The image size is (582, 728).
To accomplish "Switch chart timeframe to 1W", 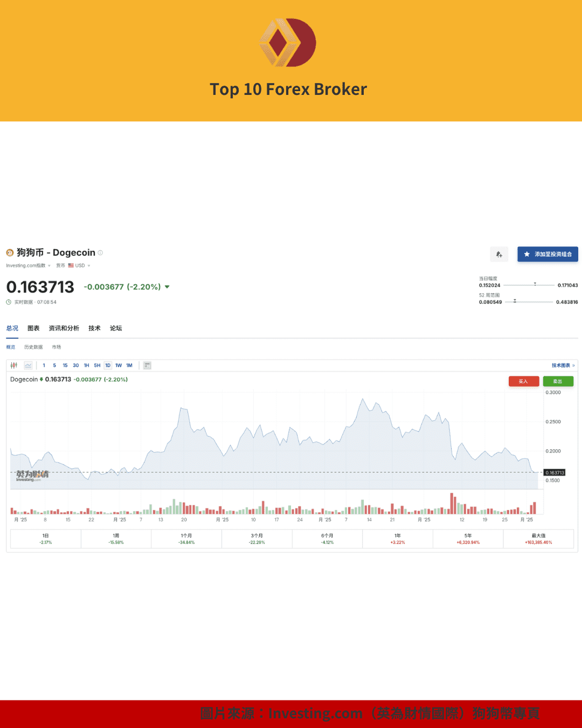I will pyautogui.click(x=118, y=365).
